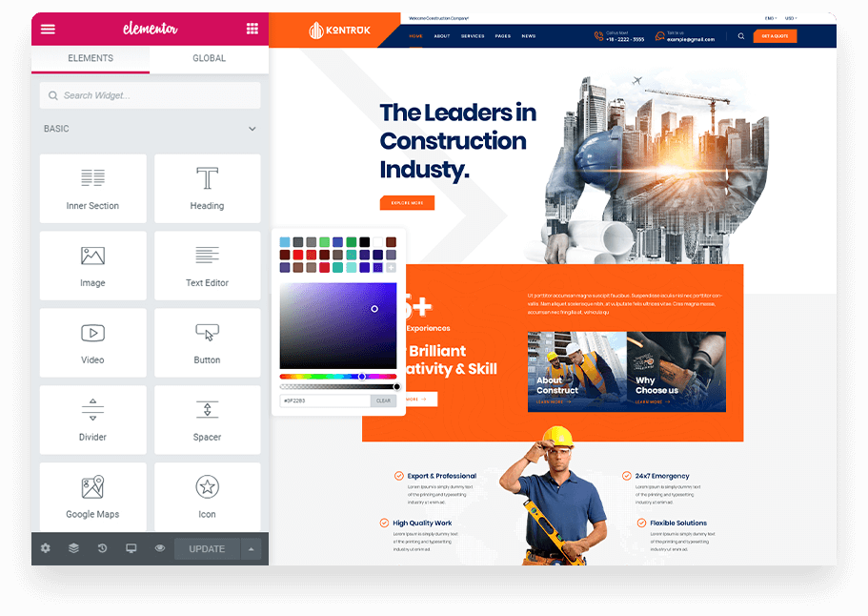Select the Google Maps widget
Screen dimensions: 868x616
[x=93, y=497]
